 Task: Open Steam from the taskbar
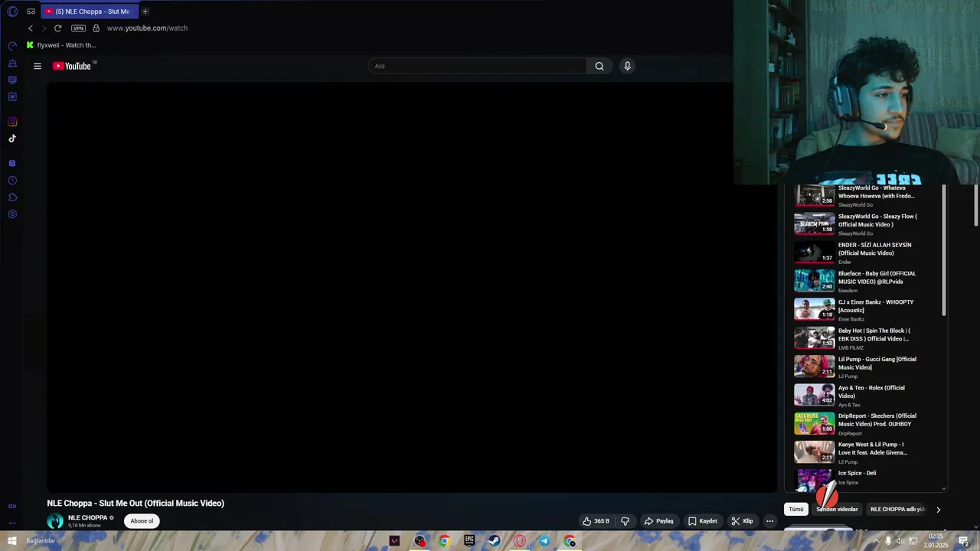click(495, 541)
